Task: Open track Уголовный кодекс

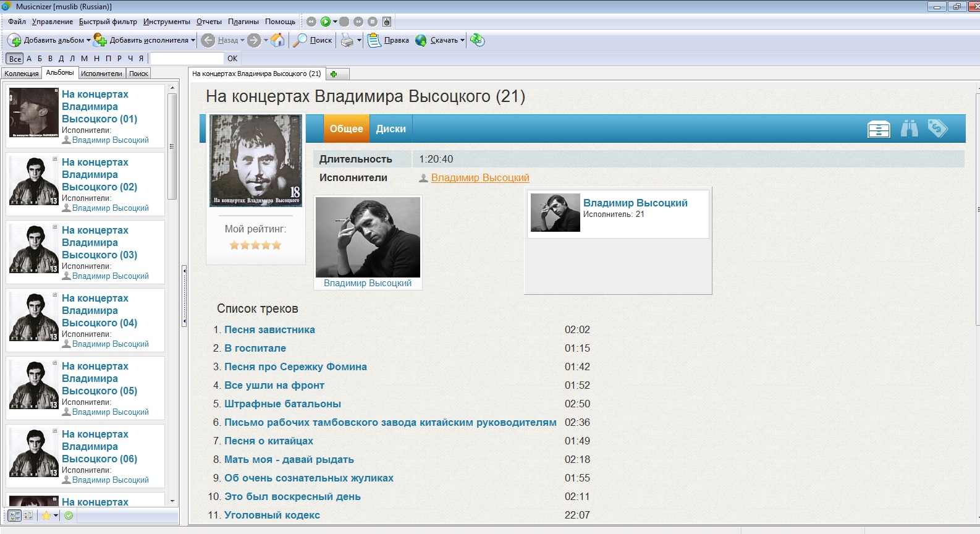Action: pos(272,515)
